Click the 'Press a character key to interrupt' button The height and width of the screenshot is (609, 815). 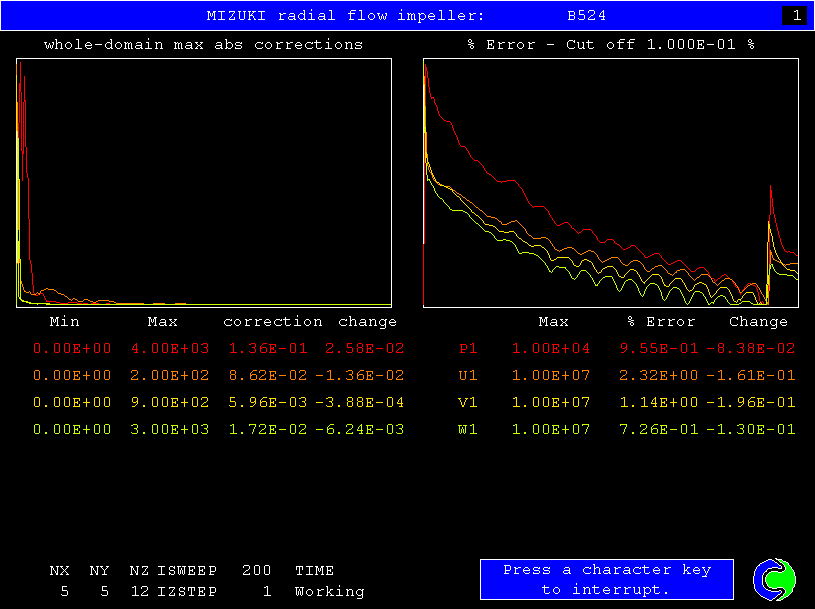607,579
